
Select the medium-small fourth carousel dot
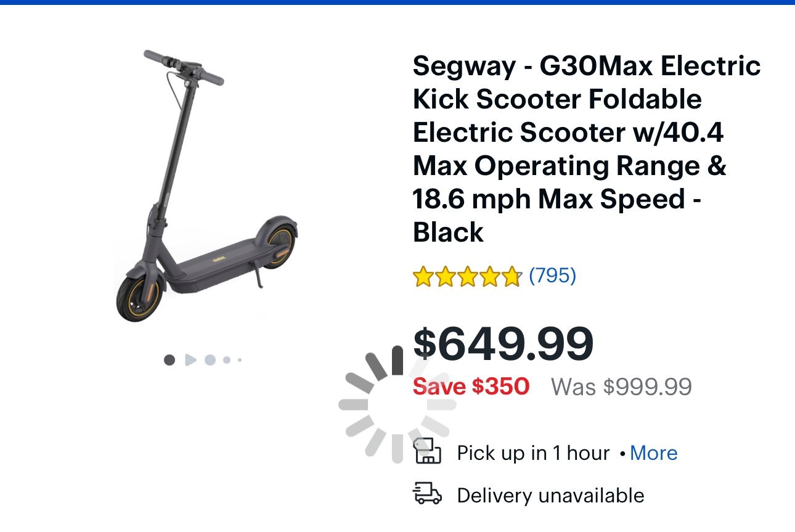click(x=227, y=360)
